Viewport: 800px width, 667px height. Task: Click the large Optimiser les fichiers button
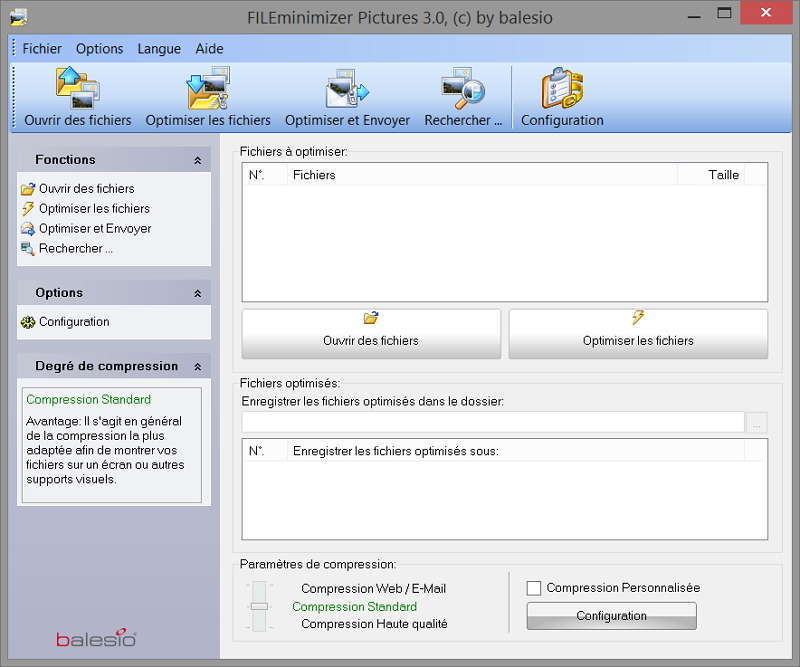[x=638, y=334]
